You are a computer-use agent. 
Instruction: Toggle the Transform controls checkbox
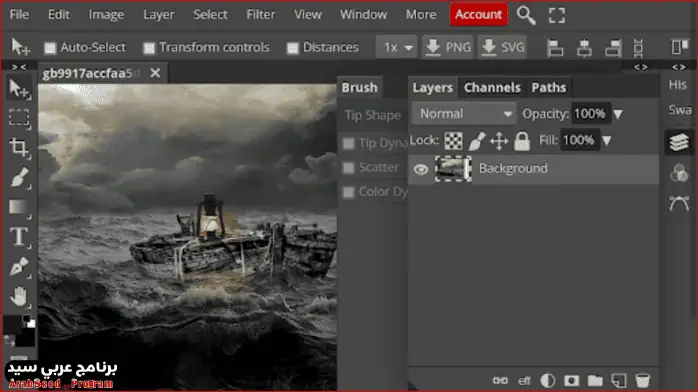point(149,48)
